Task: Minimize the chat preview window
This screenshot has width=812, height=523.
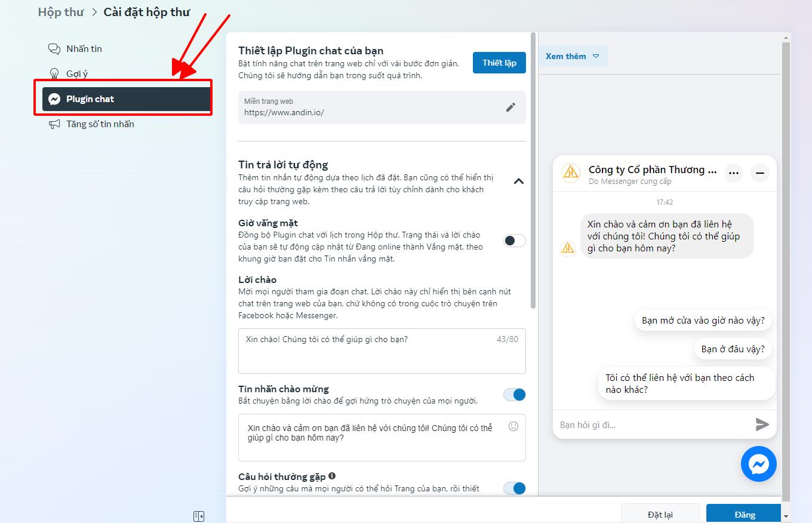Action: 759,173
